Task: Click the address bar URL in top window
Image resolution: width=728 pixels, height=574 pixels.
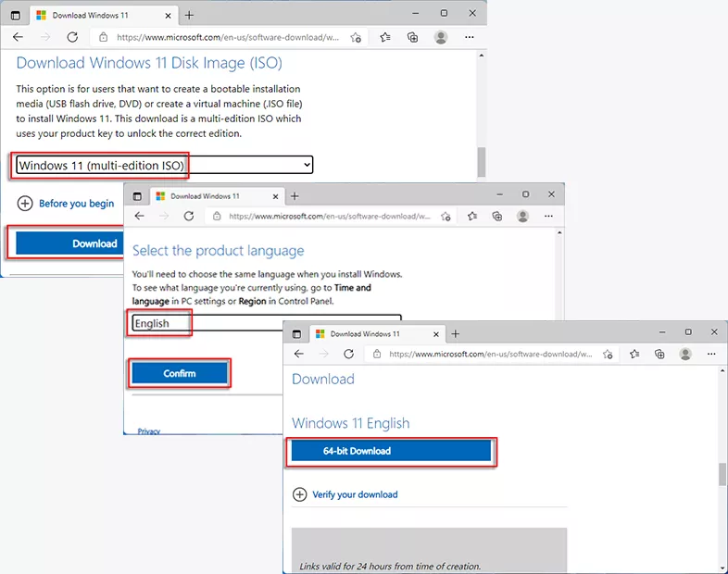Action: (x=228, y=37)
